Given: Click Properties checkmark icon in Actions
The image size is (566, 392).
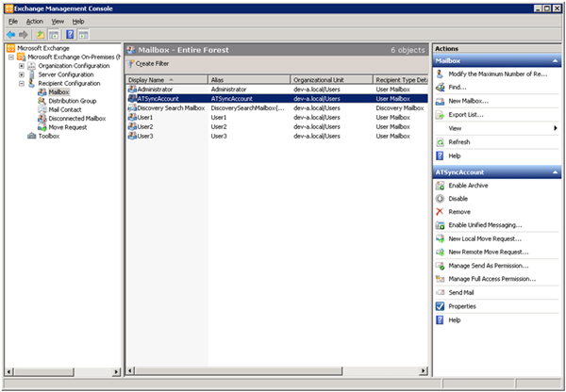Looking at the screenshot, I should [x=440, y=306].
